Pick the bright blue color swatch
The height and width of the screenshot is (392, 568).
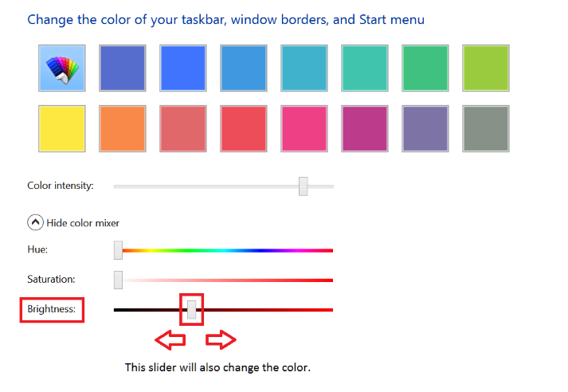point(183,68)
